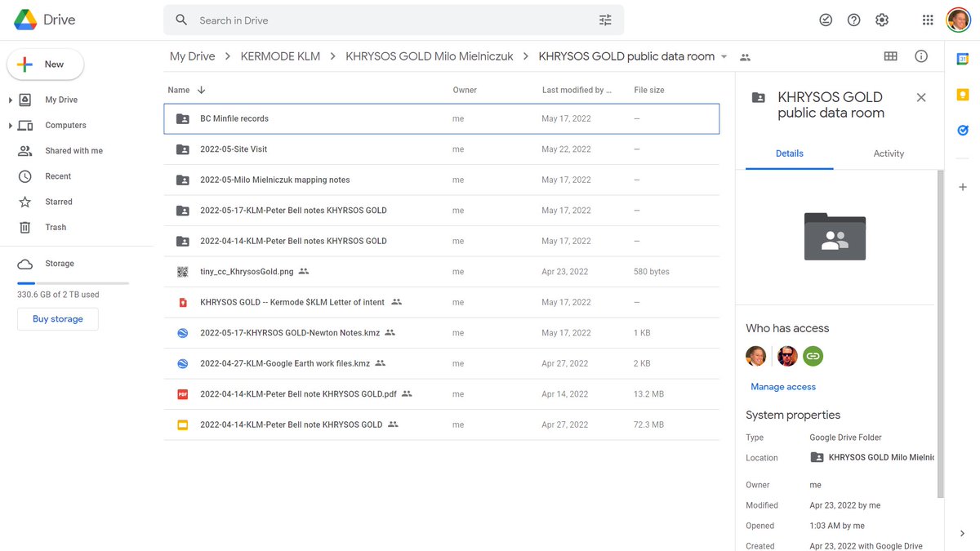Switch to Details tab
This screenshot has width=980, height=551.
(x=789, y=153)
